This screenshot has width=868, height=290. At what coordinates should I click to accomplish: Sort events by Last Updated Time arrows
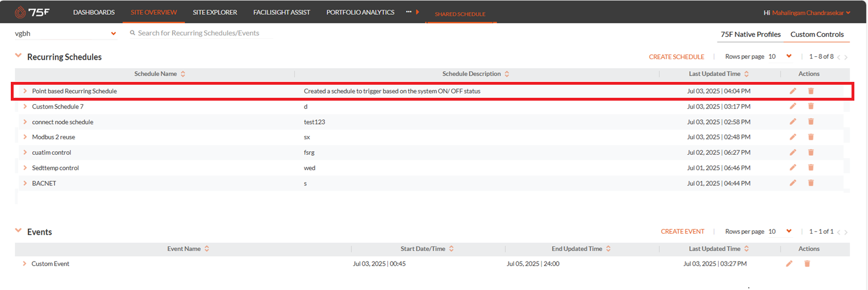coord(746,249)
